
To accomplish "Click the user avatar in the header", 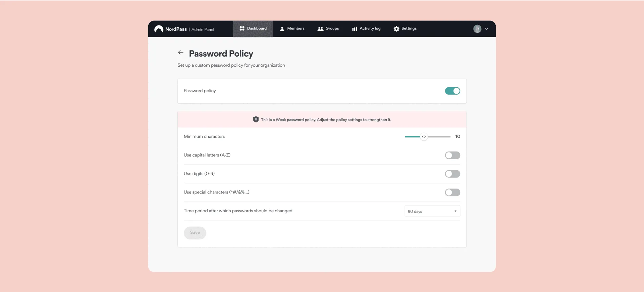I will pyautogui.click(x=477, y=29).
